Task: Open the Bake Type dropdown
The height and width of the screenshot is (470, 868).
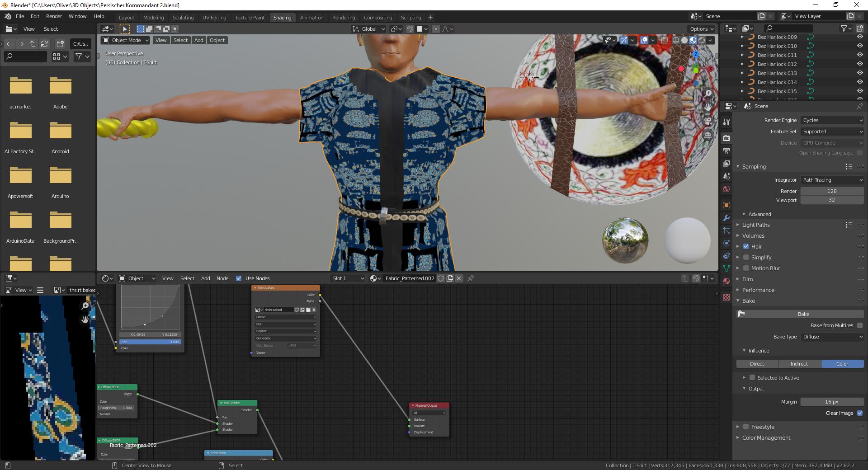Action: pyautogui.click(x=832, y=337)
